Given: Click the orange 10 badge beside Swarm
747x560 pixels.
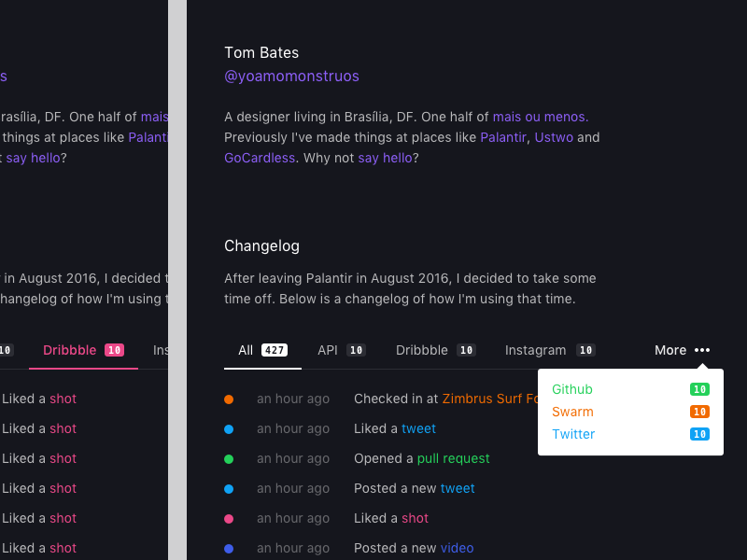Looking at the screenshot, I should (699, 412).
